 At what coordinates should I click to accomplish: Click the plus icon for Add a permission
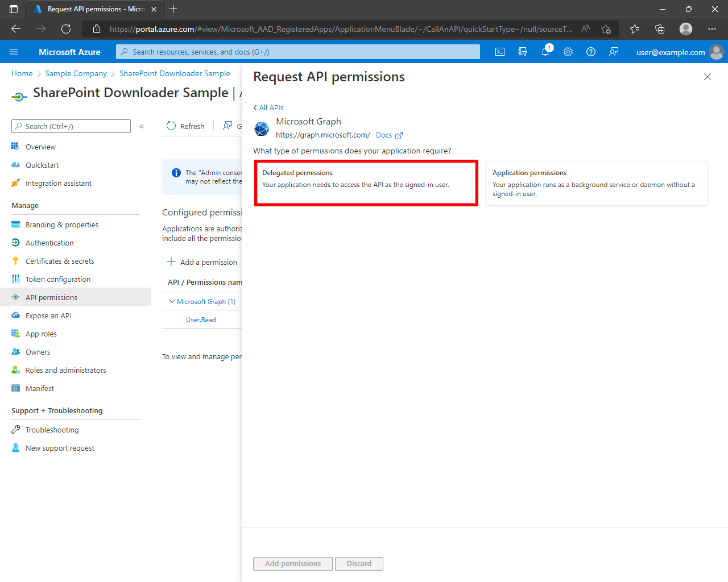pyautogui.click(x=171, y=261)
